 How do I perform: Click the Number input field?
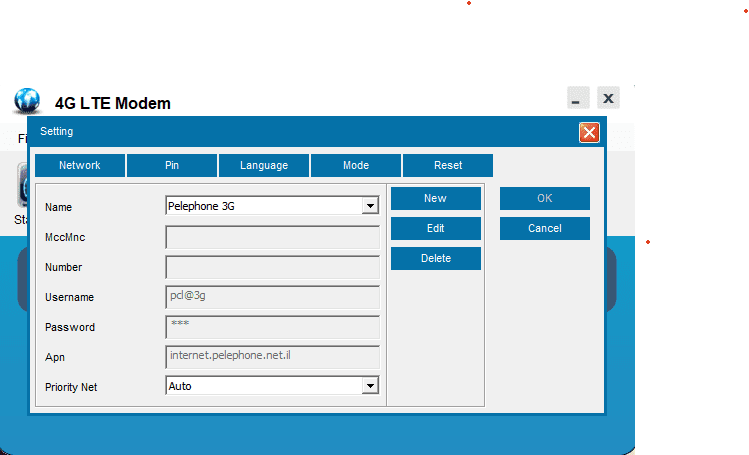point(272,267)
